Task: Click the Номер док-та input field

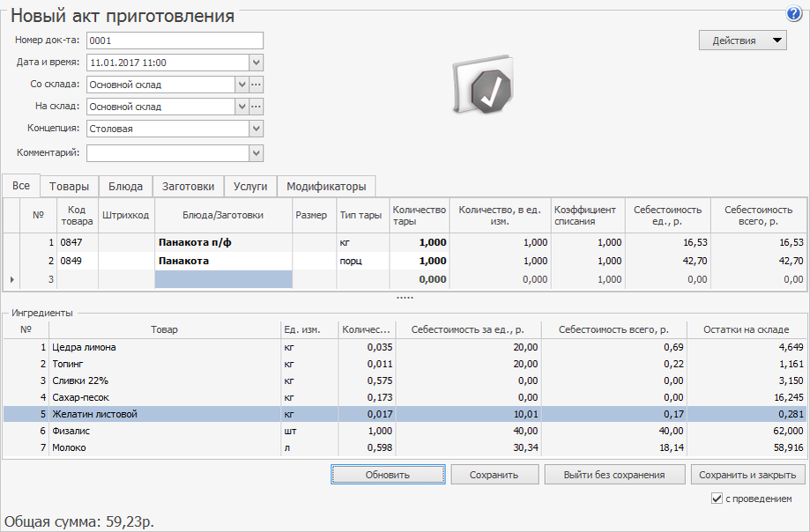Action: click(x=175, y=41)
